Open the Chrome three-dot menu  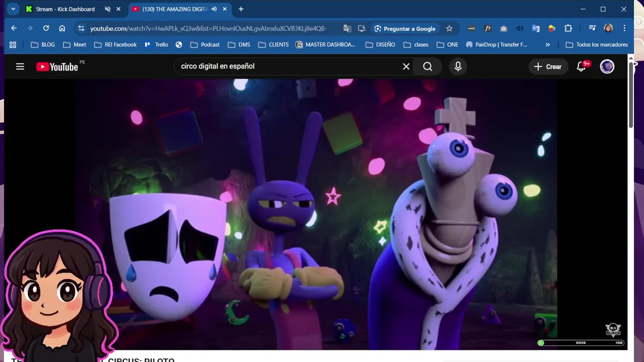tap(624, 29)
